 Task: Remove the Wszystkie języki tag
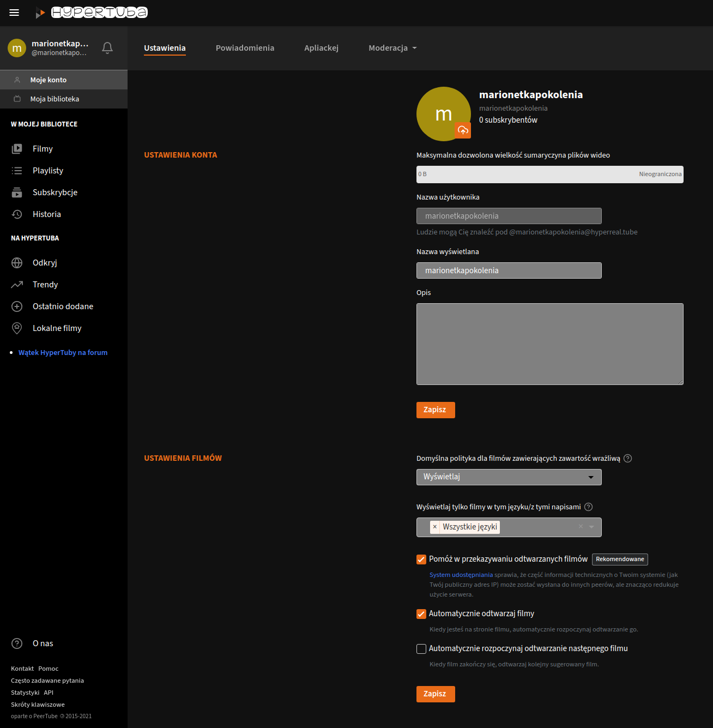tap(435, 527)
